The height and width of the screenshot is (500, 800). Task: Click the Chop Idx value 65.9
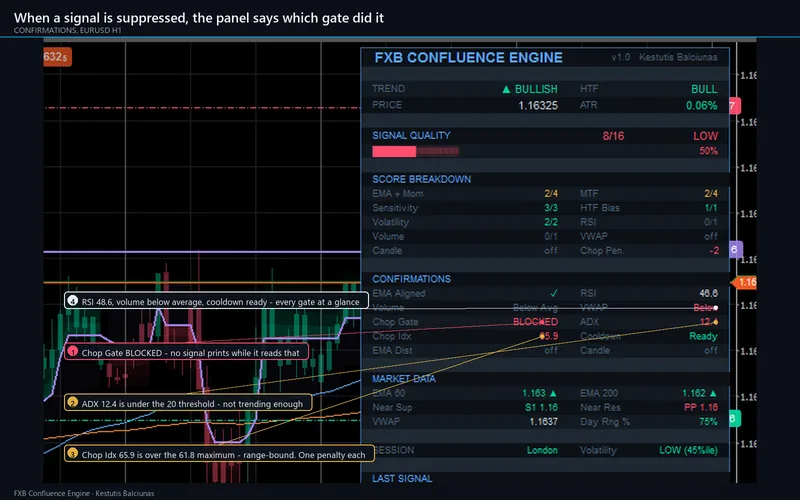point(548,336)
